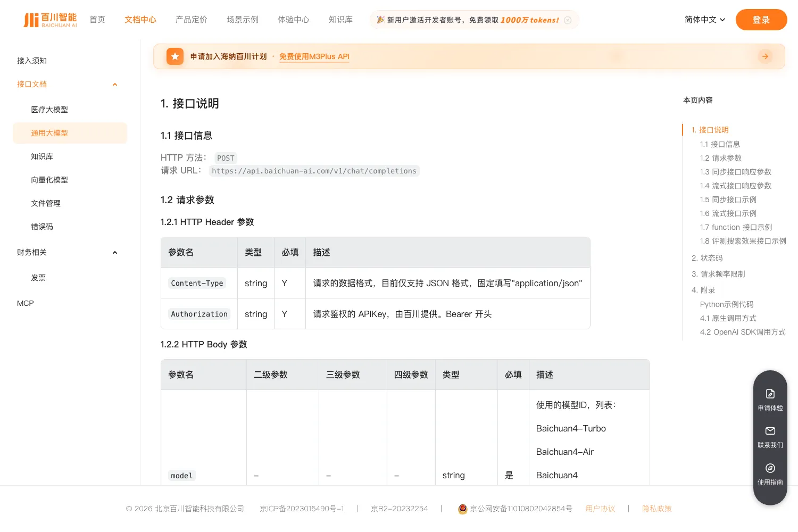Open the 用户协议 footer link
Screen dimensions: 798x532
click(x=600, y=509)
